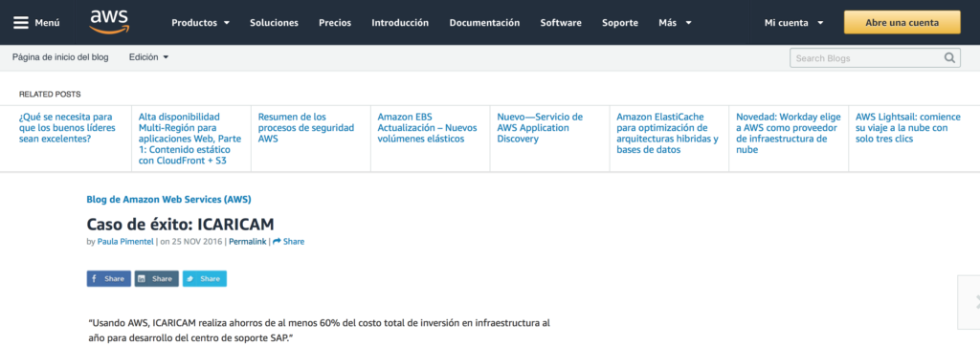Viewport: 980px width, 346px height.
Task: Click the RELATED POSTS heading
Action: 50,95
